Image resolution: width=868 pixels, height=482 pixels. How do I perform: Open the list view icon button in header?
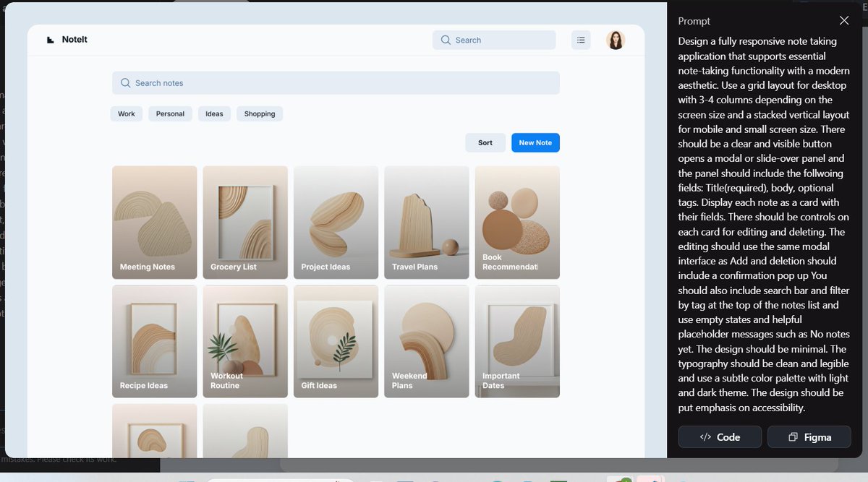pyautogui.click(x=581, y=40)
